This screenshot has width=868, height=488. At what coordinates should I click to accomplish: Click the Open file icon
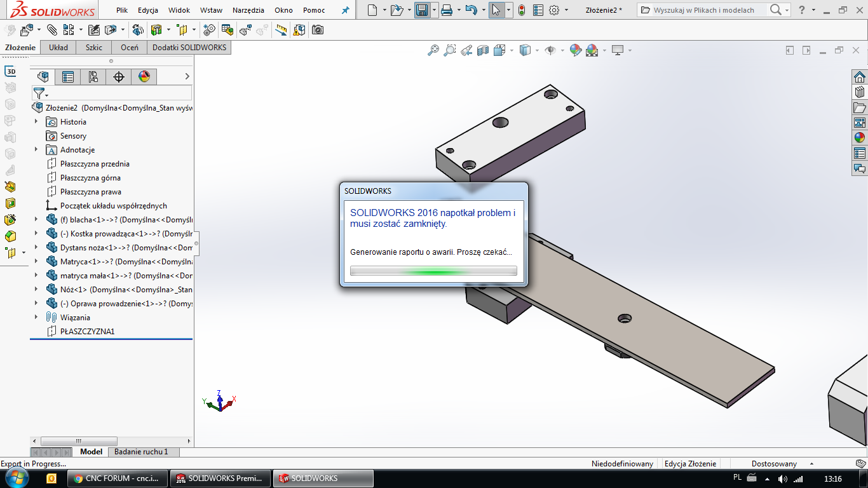[x=397, y=10]
